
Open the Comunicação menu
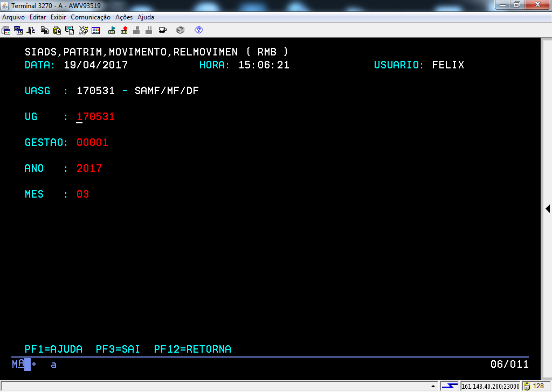[91, 17]
